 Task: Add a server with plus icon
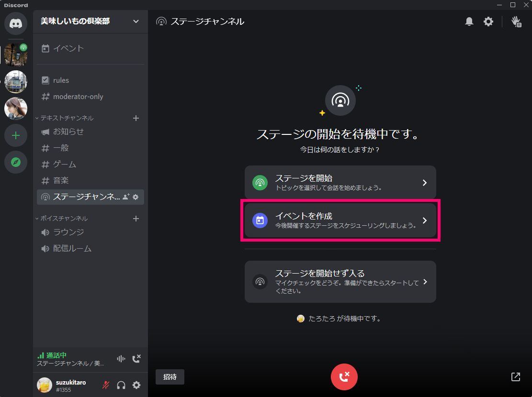pos(16,136)
